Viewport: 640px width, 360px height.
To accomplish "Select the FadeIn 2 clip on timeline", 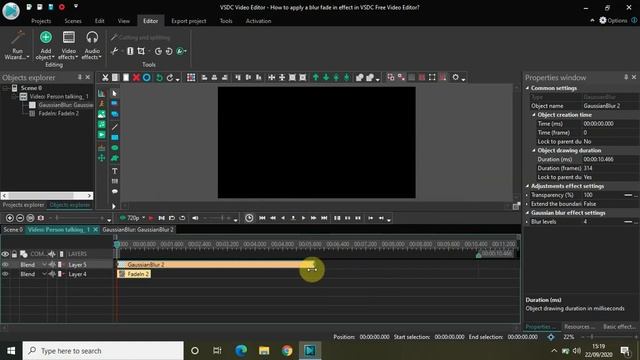I will pyautogui.click(x=134, y=274).
